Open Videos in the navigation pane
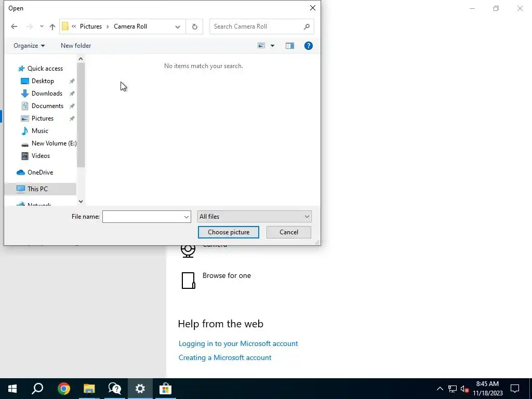The image size is (532, 399). pos(40,156)
